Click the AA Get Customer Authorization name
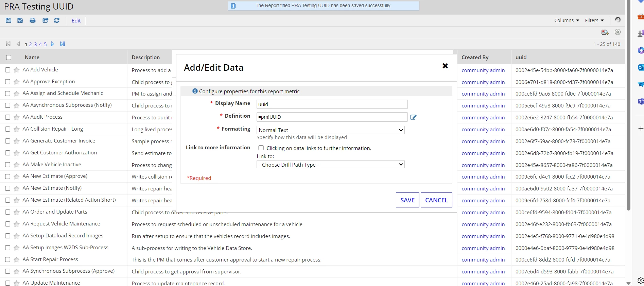644x286 pixels. [x=60, y=153]
